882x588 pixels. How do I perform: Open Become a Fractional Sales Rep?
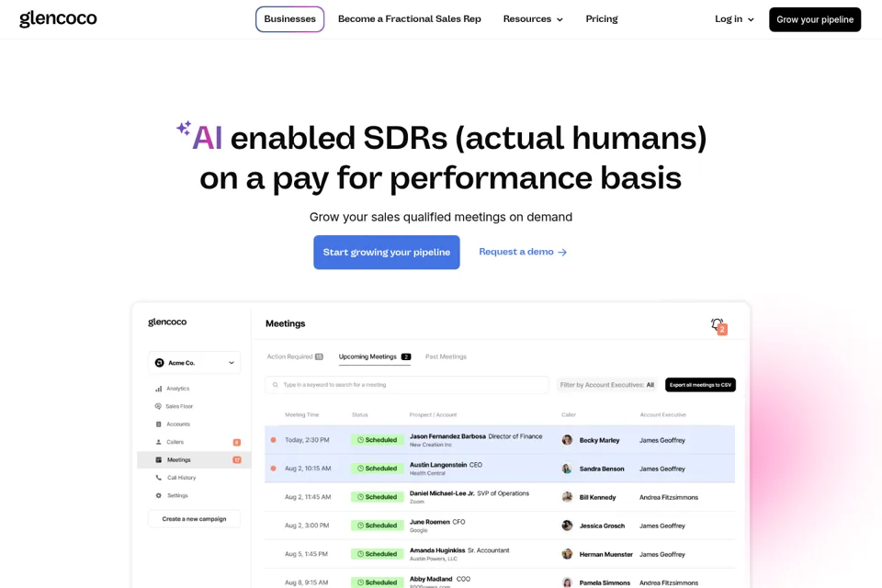(x=410, y=19)
